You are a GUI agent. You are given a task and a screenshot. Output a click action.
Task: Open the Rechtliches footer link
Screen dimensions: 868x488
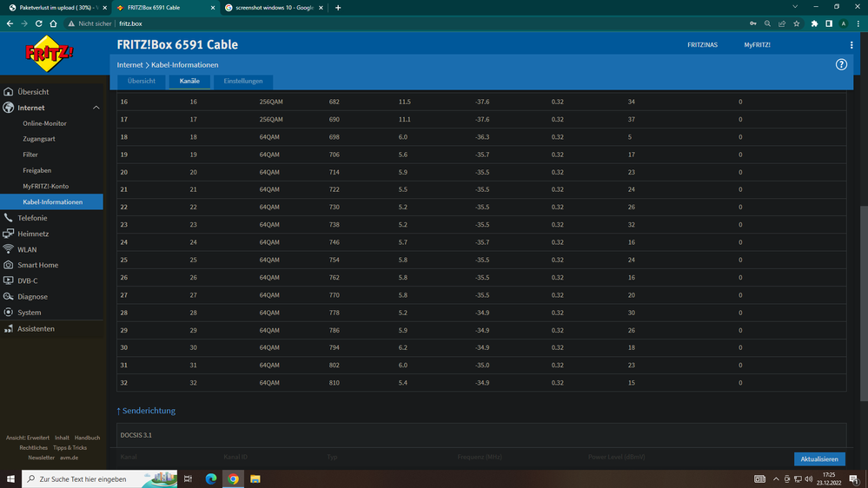[x=33, y=447]
